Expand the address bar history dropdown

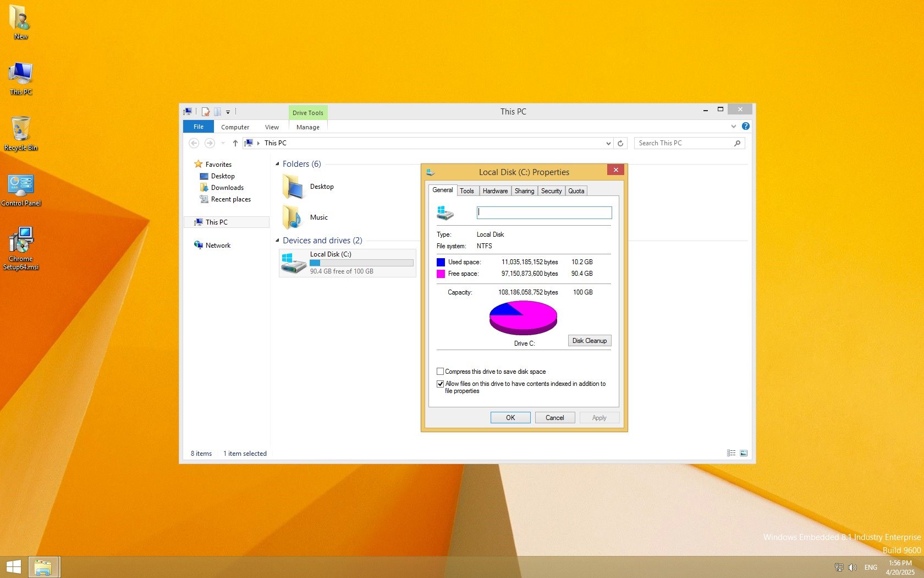tap(608, 143)
